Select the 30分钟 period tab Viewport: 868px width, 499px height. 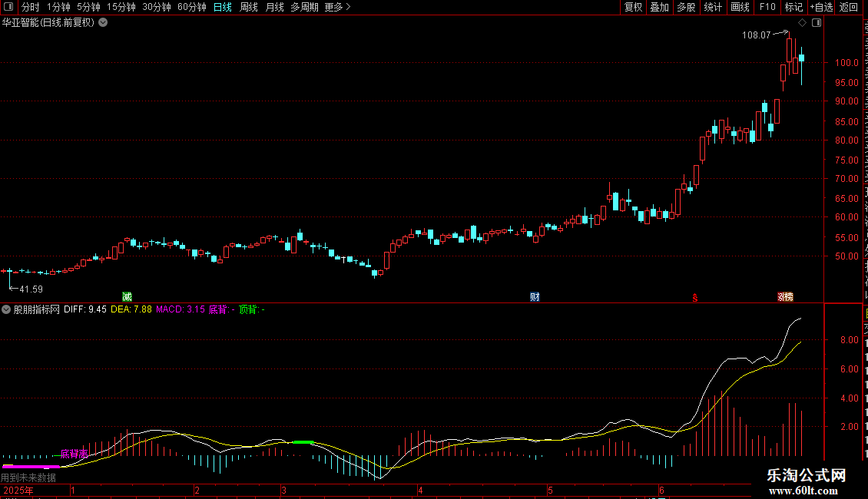pyautogui.click(x=156, y=7)
